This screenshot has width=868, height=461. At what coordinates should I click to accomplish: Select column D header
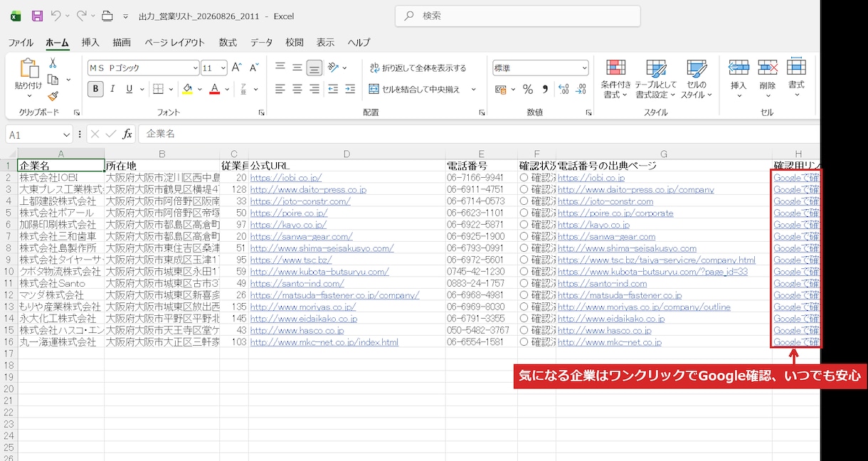pos(346,154)
